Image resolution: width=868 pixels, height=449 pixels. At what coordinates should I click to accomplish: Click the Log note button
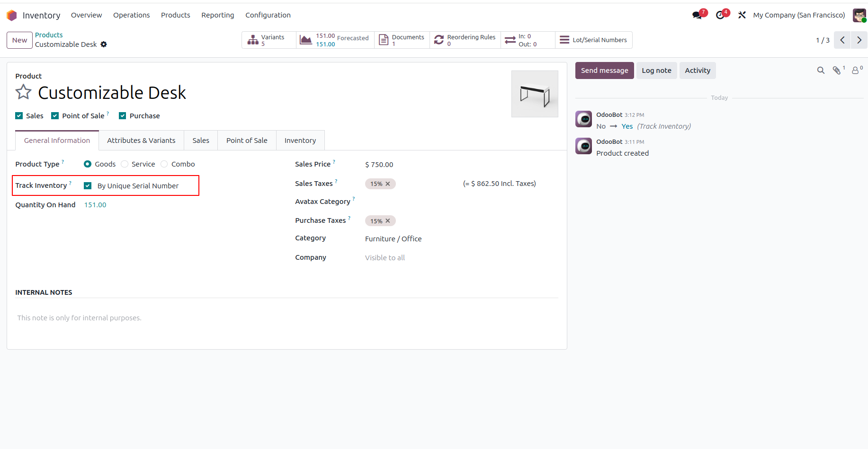pyautogui.click(x=656, y=70)
